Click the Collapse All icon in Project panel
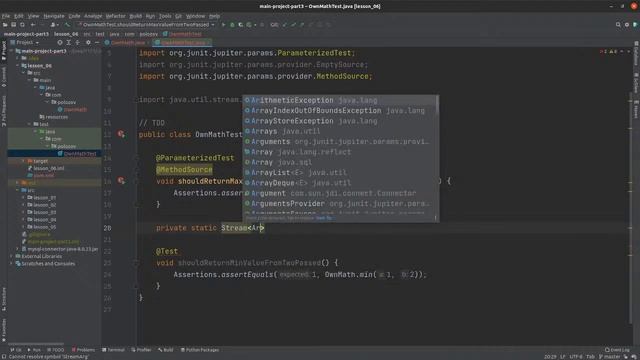 point(78,42)
